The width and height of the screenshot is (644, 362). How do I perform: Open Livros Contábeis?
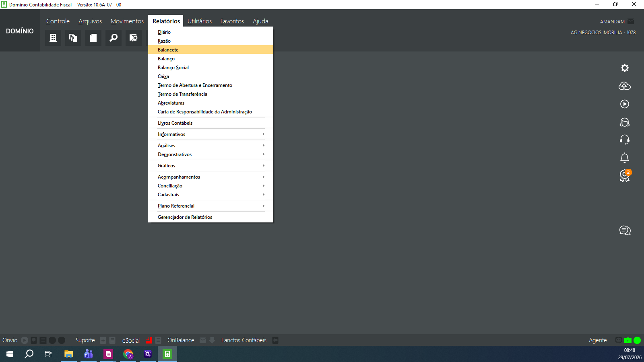[x=211, y=123]
